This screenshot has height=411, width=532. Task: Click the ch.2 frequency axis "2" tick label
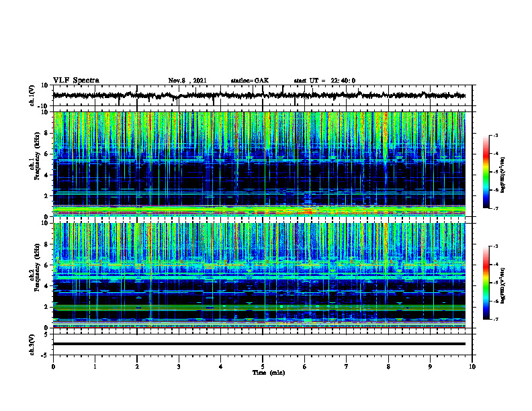[x=46, y=307]
